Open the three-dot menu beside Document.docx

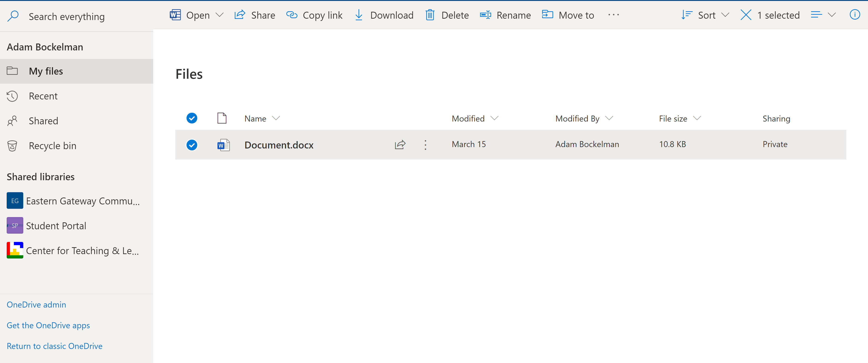coord(425,145)
